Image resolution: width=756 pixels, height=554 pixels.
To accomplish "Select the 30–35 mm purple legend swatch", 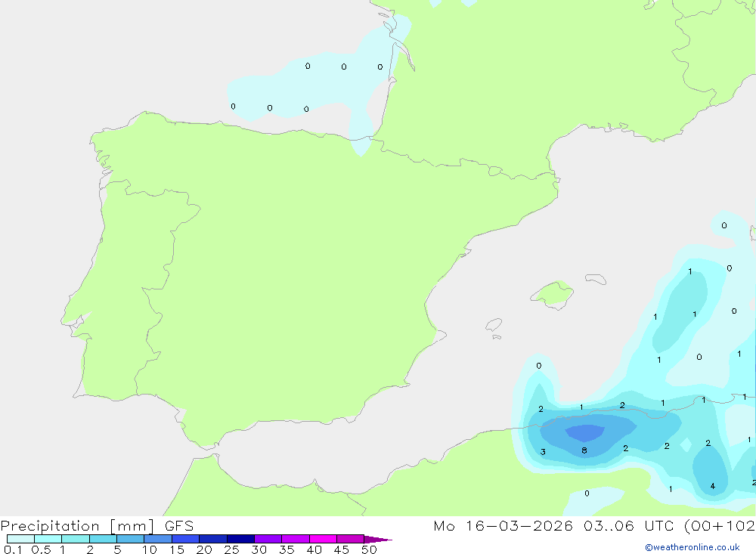I will 268,539.
